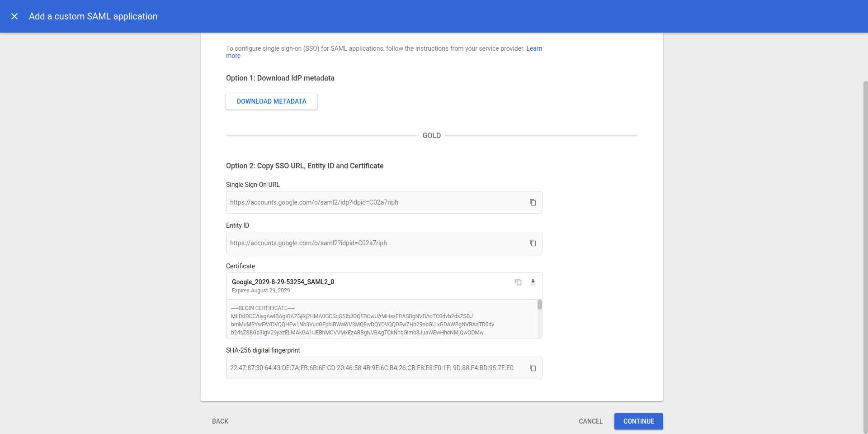
Task: Close the custom SAML application dialog
Action: pos(14,16)
